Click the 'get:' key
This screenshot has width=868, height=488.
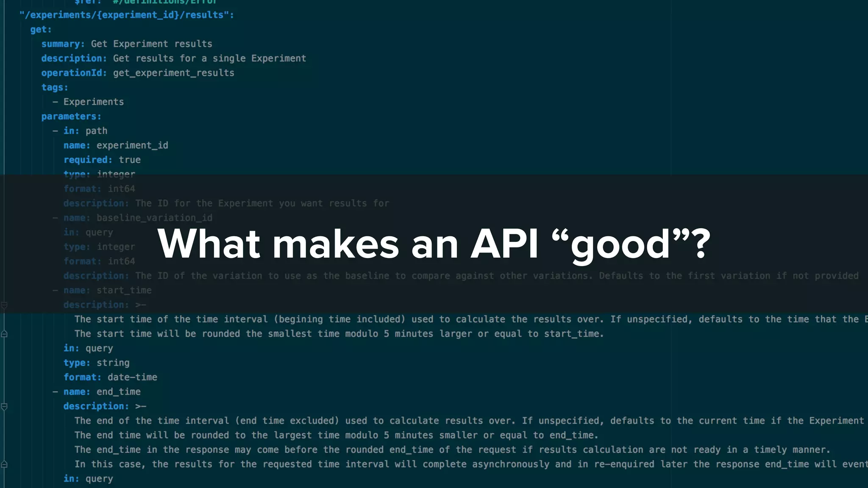pos(41,30)
